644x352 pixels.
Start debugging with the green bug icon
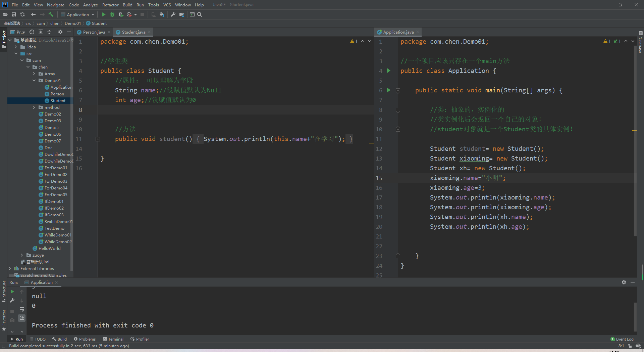coord(112,14)
